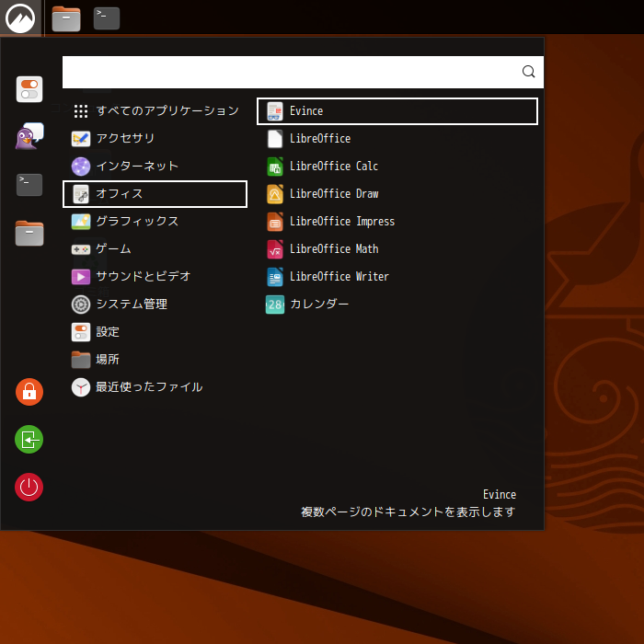Screen dimensions: 644x644
Task: Launch Evince document viewer
Action: point(397,111)
